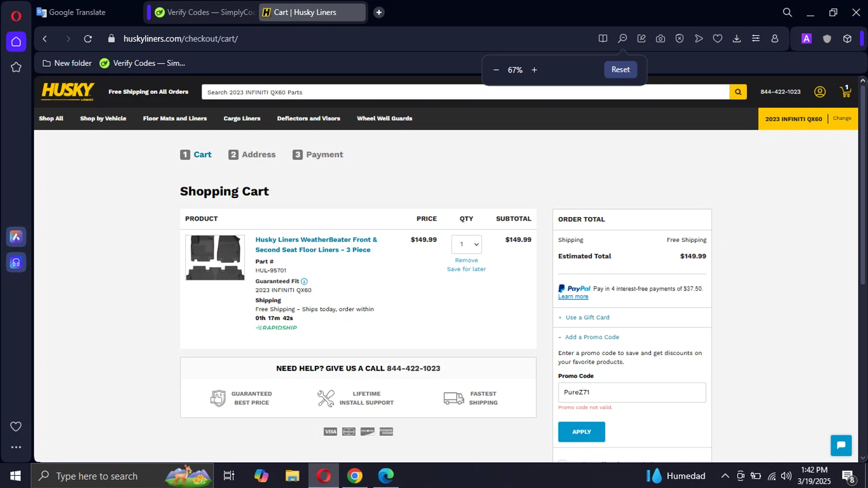Open Opera menu logo

[16, 16]
